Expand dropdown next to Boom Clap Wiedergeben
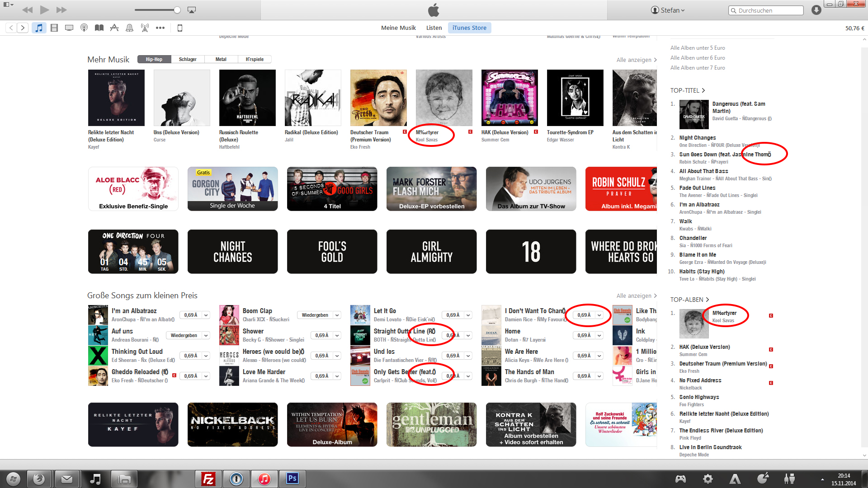Image resolution: width=868 pixels, height=488 pixels. (x=337, y=315)
